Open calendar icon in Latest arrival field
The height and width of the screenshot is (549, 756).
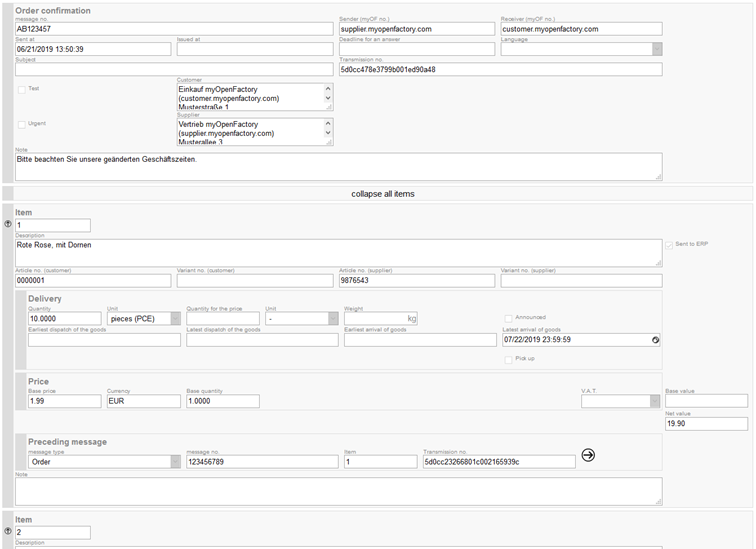click(x=655, y=340)
